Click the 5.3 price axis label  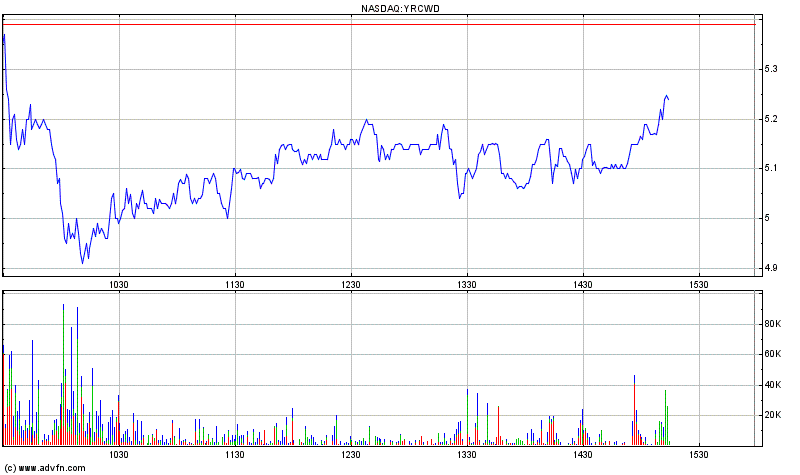[771, 69]
